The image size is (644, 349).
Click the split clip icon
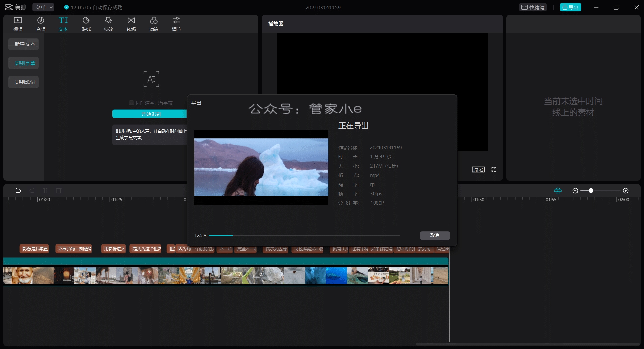coord(45,191)
